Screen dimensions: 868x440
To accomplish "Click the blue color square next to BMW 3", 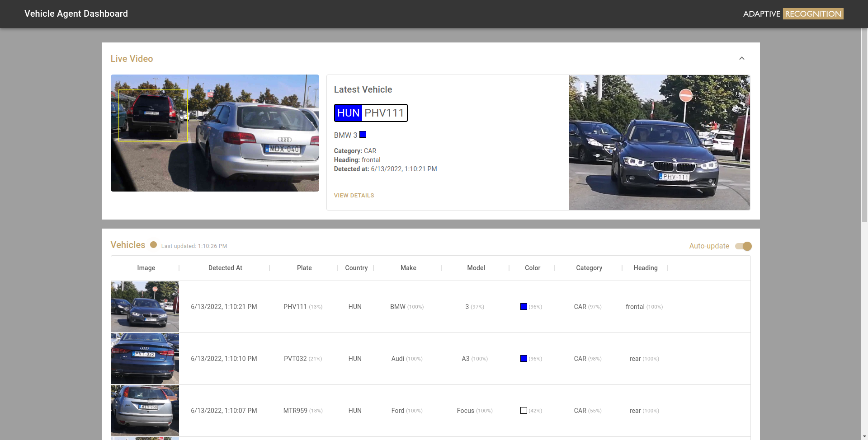I will [363, 135].
